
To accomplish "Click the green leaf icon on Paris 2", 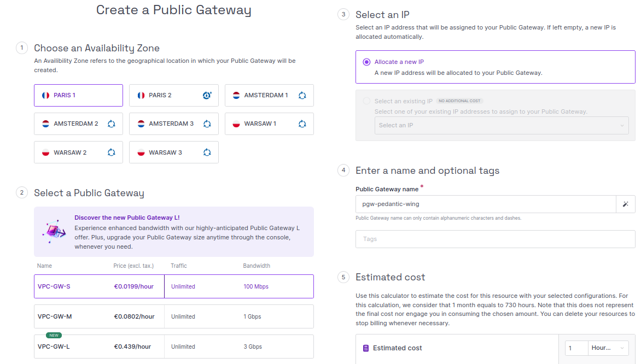I will tap(207, 95).
